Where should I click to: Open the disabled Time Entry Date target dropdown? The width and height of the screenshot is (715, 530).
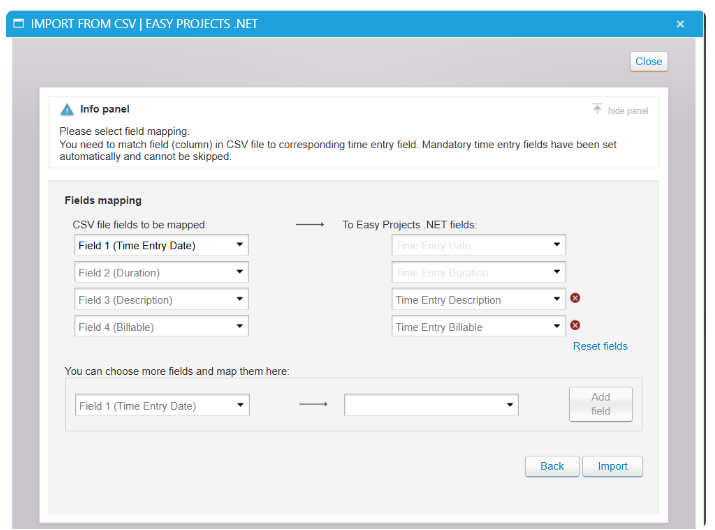478,245
